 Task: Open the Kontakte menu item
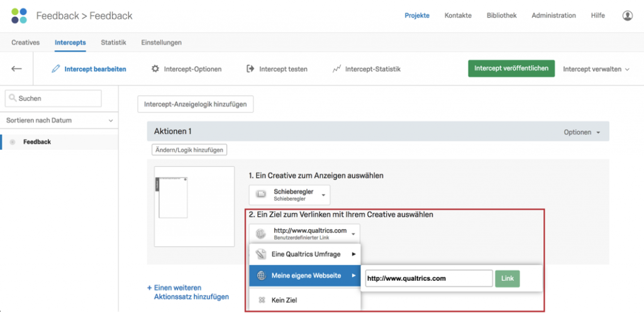pyautogui.click(x=458, y=16)
